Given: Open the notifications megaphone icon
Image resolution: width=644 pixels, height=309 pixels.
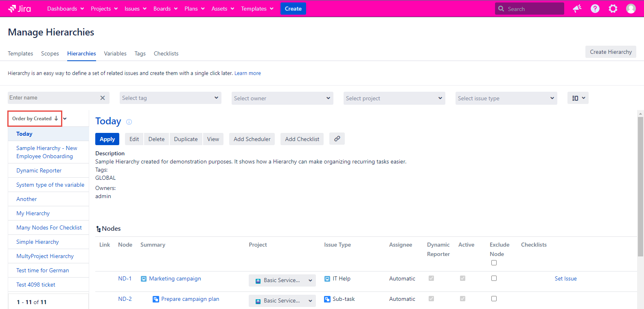Looking at the screenshot, I should point(577,9).
